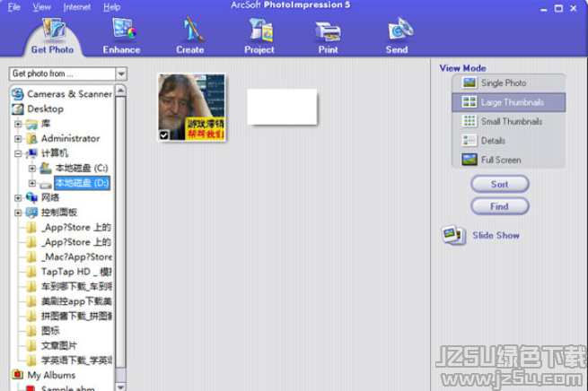Switch to the Enhance tab label

(121, 50)
